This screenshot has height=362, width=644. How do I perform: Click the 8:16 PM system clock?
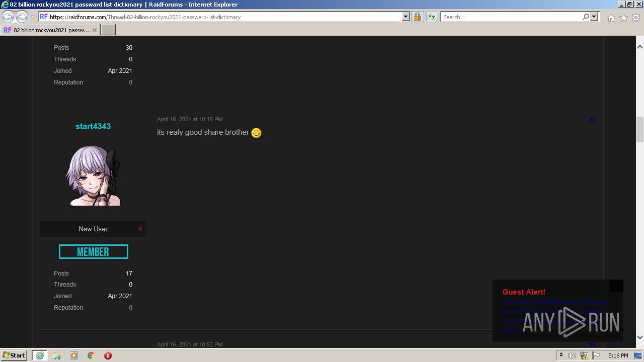point(618,355)
